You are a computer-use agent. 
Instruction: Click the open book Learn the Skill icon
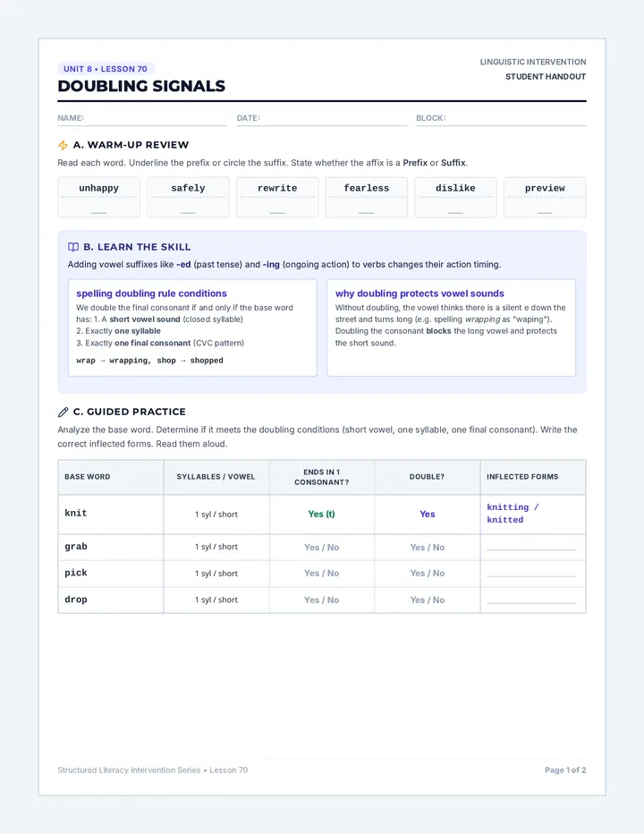[73, 247]
